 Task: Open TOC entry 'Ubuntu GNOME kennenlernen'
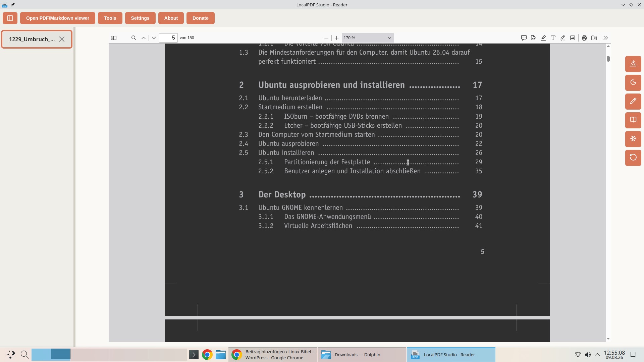(x=301, y=208)
